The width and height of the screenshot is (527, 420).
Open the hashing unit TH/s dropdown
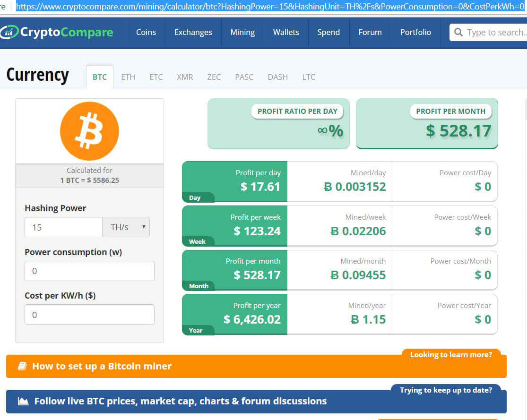pos(126,227)
